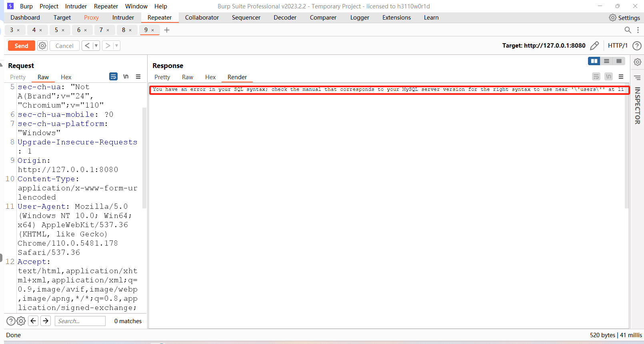
Task: Open the tab bar vertical dots menu
Action: point(638,30)
